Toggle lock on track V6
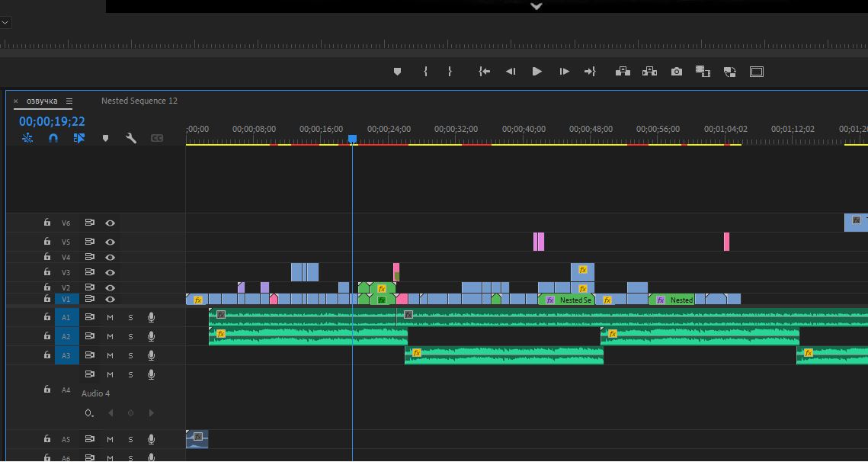868x462 pixels. pyautogui.click(x=47, y=223)
